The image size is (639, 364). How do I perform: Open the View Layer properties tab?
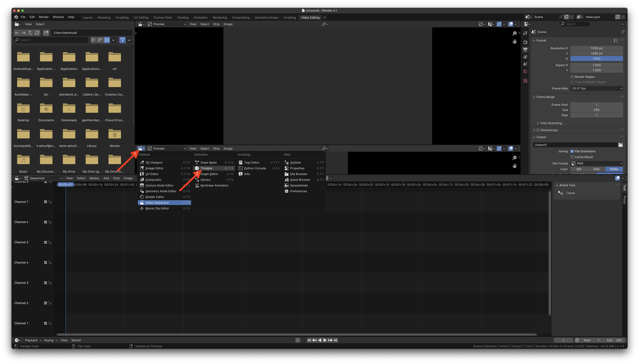(525, 57)
